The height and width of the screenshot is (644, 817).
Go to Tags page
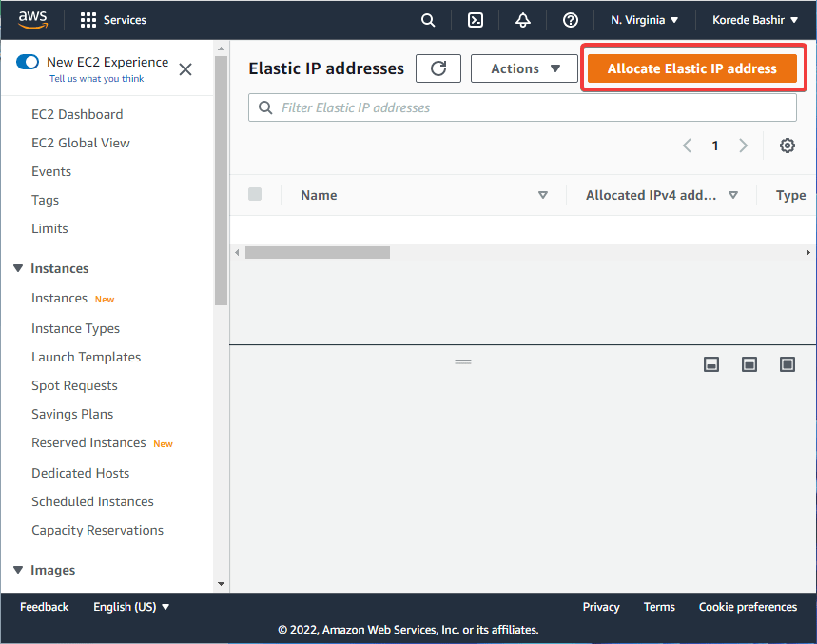(45, 200)
